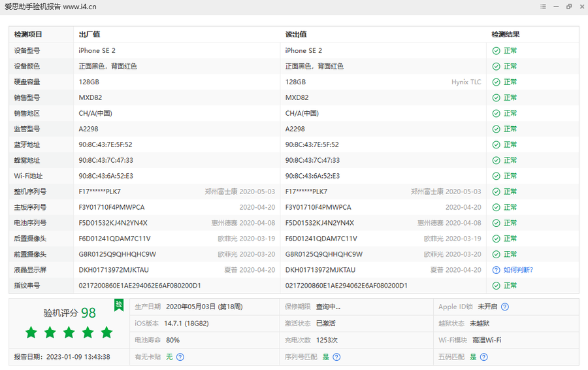Click the Hynix TLC label
The image size is (588, 370).
(x=466, y=82)
